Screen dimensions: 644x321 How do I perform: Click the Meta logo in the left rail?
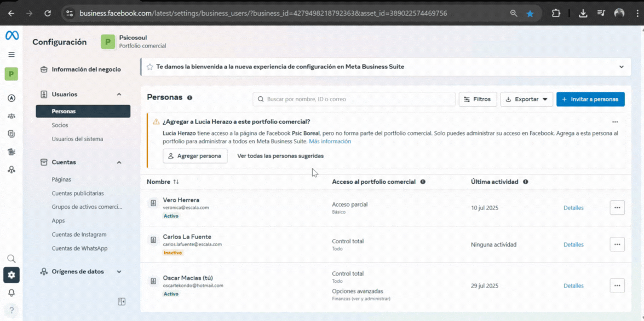coord(12,36)
